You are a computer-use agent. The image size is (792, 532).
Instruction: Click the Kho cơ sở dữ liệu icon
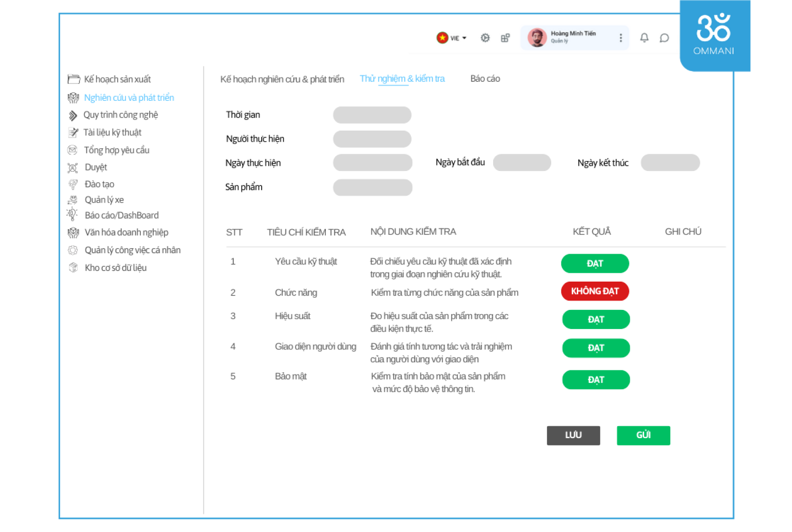tap(73, 268)
